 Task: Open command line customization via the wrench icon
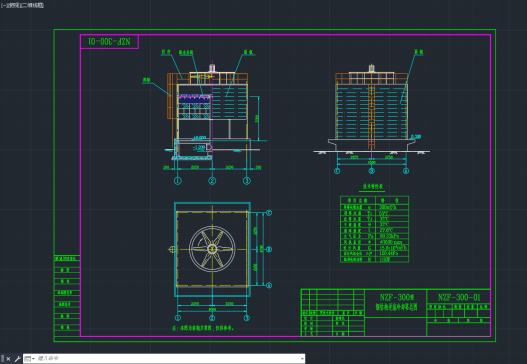pyautogui.click(x=17, y=359)
